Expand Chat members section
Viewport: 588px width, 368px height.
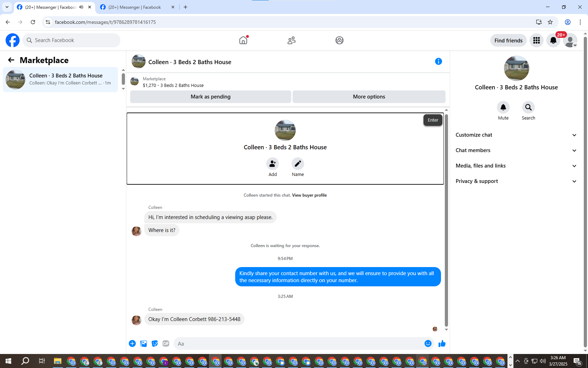click(516, 150)
